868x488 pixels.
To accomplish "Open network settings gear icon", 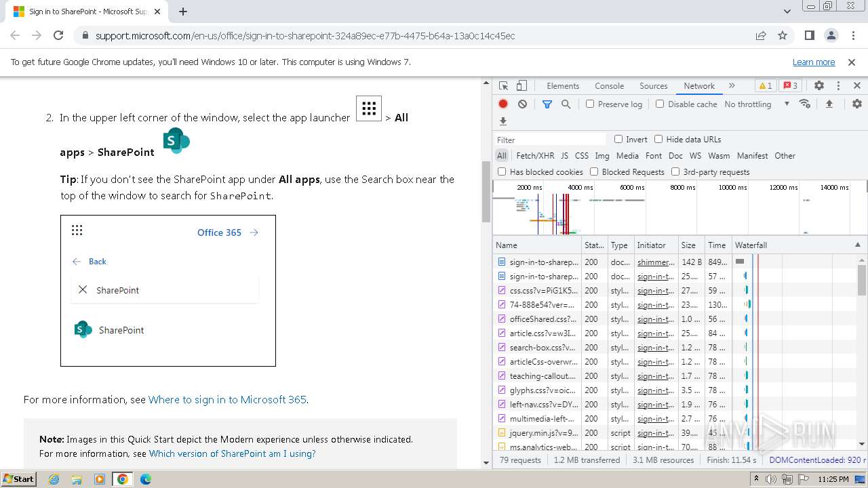I will (x=857, y=104).
